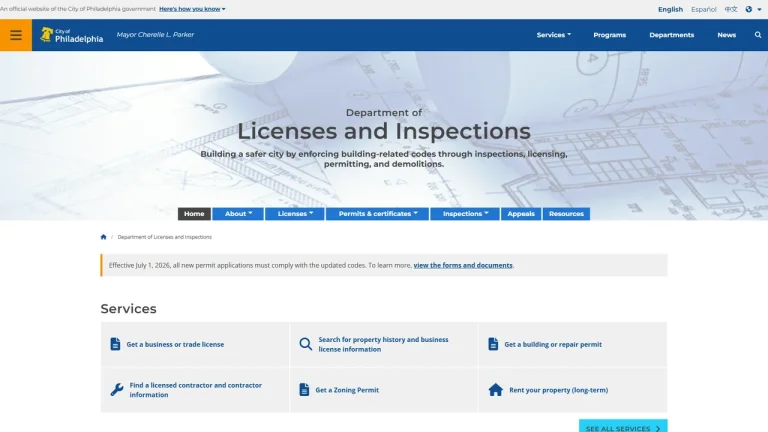Click "Department of Licenses and Inspections" breadcrumb text
The width and height of the screenshot is (768, 432).
(x=165, y=237)
